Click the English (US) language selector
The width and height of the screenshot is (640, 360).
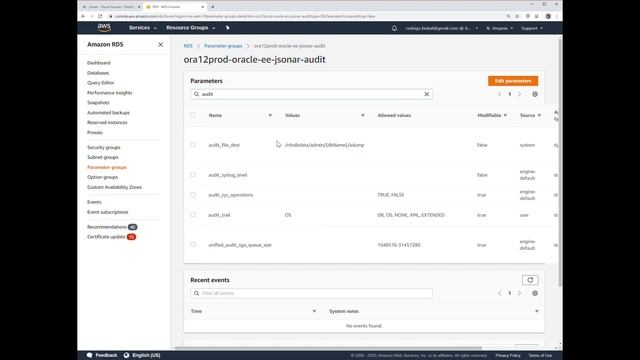pos(146,355)
